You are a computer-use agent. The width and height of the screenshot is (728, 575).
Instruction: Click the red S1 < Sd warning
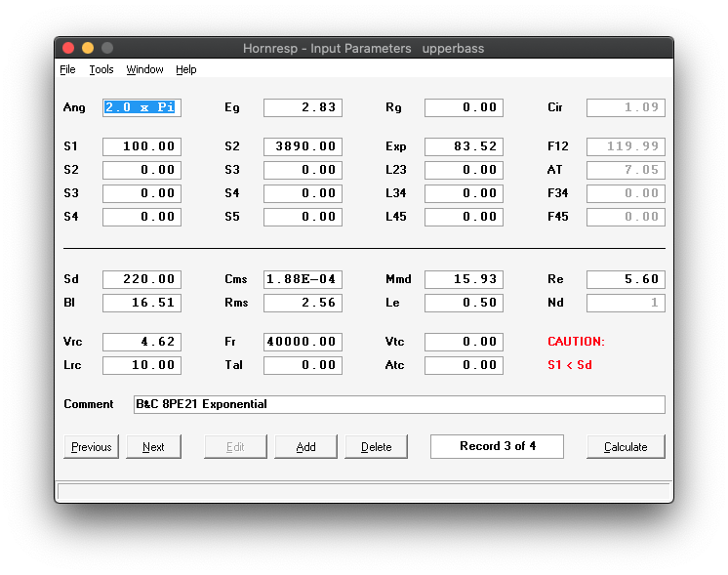[x=570, y=365]
